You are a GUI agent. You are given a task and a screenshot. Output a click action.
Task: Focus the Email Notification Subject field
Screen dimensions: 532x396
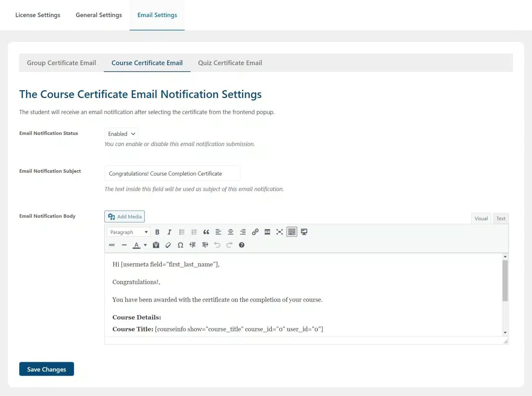pos(172,173)
